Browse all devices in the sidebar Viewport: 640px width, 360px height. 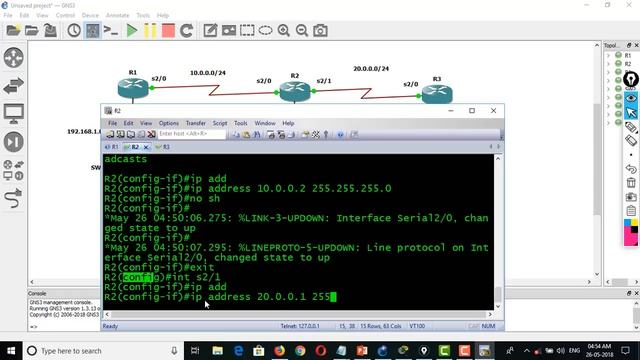pos(13,170)
